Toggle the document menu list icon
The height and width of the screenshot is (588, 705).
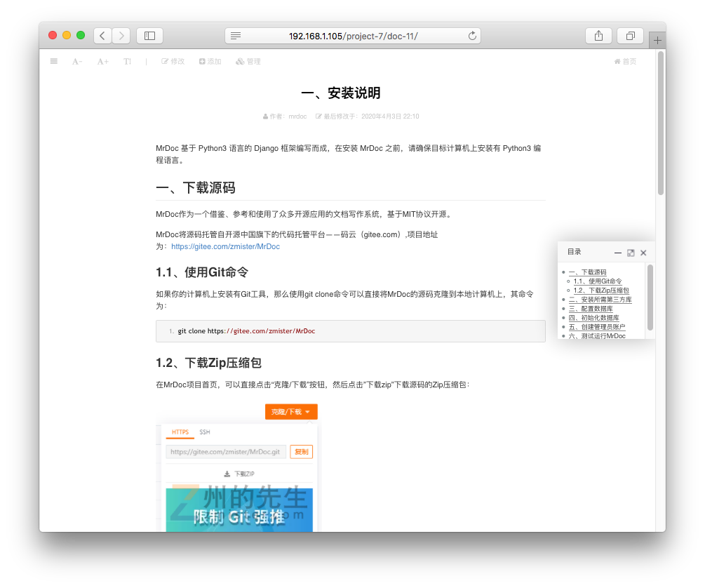coord(54,62)
